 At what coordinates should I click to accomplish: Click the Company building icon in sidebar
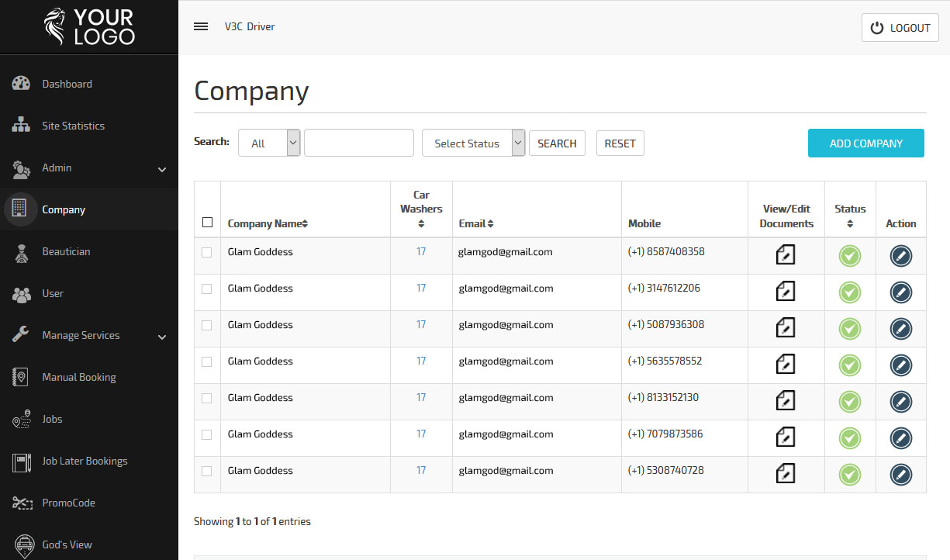(20, 209)
